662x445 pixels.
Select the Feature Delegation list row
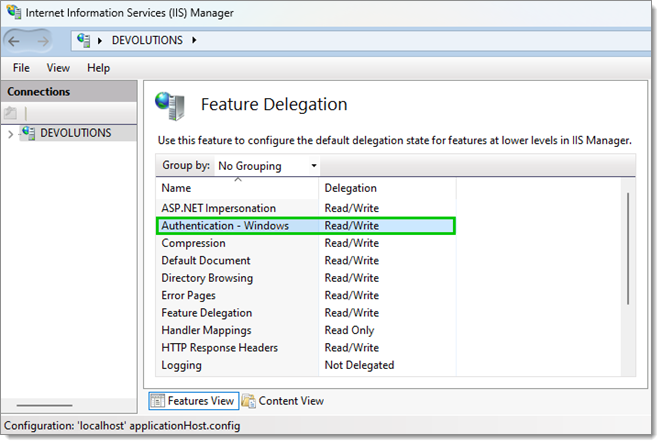[306, 313]
